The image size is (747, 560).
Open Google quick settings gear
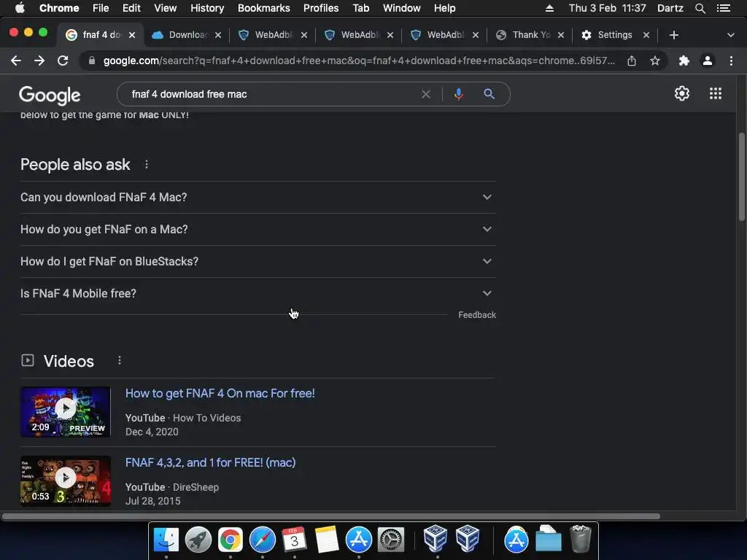pyautogui.click(x=682, y=93)
